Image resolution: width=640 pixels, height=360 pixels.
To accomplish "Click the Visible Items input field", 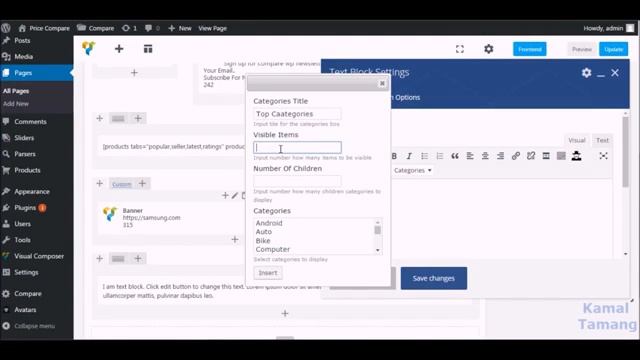I will tap(297, 147).
